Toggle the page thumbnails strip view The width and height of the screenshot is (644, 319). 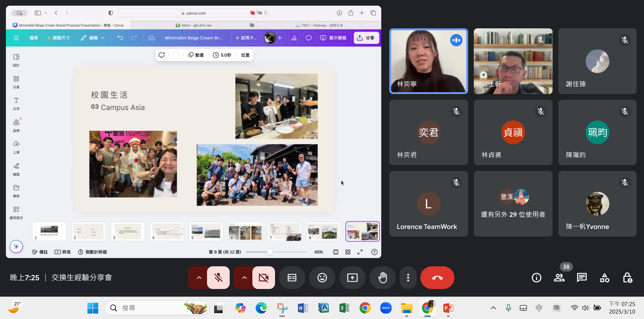click(335, 252)
